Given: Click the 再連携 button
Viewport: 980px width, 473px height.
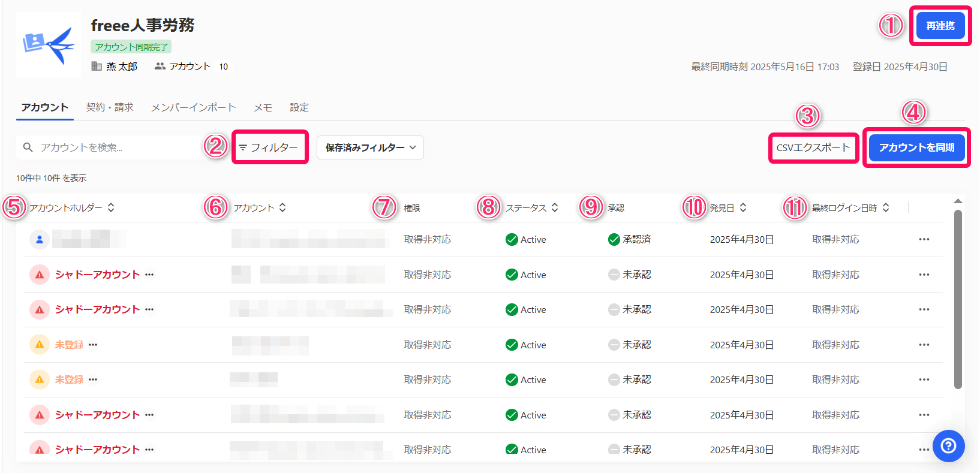Looking at the screenshot, I should coord(940,26).
